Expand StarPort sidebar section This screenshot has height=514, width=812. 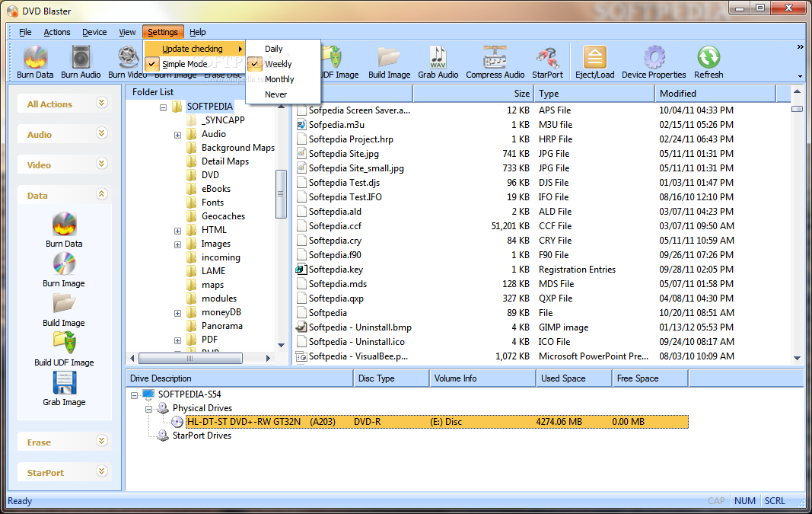[x=101, y=471]
